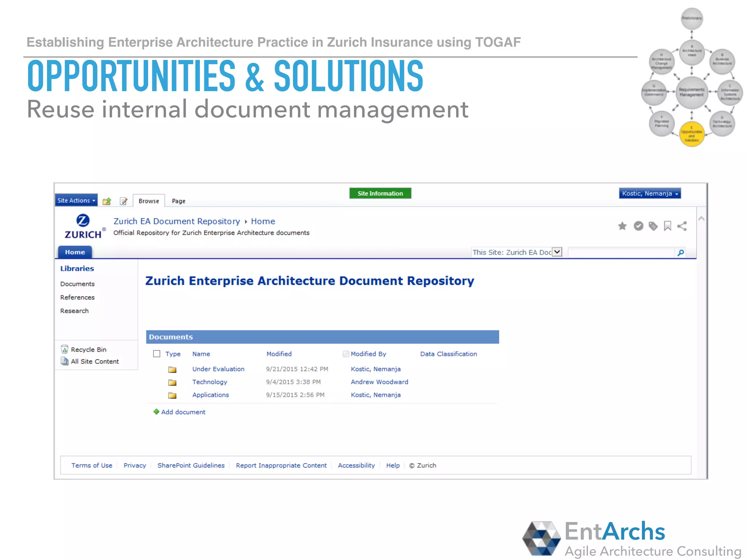Open Andrew Woodward user link
This screenshot has height=560, width=747.
point(380,382)
